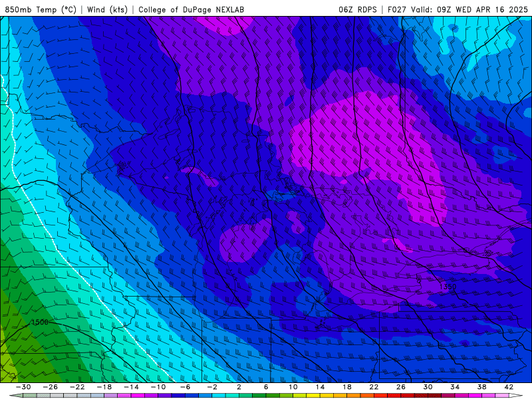Click the -14 color scale label
This screenshot has width=532, height=399.
[x=131, y=387]
